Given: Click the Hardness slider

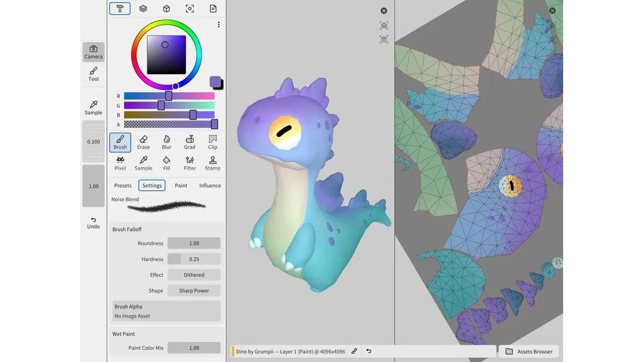Looking at the screenshot, I should (194, 259).
